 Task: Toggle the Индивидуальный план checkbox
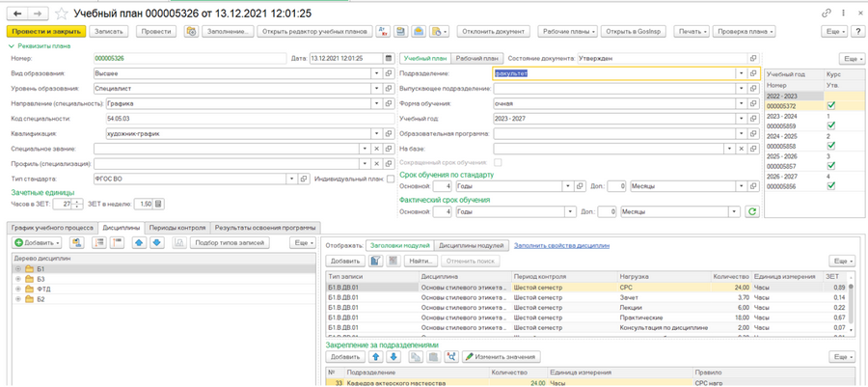click(x=391, y=179)
